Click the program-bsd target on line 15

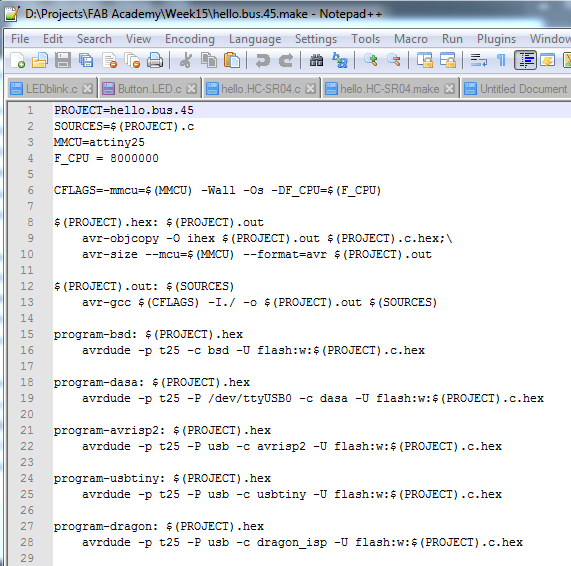tap(148, 334)
